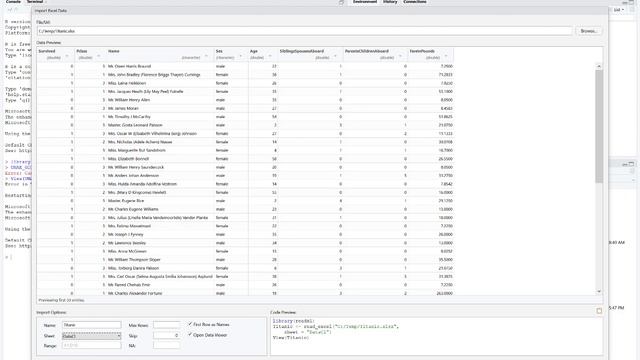Click the data preview vertical scrollbar thumb

point(599,127)
